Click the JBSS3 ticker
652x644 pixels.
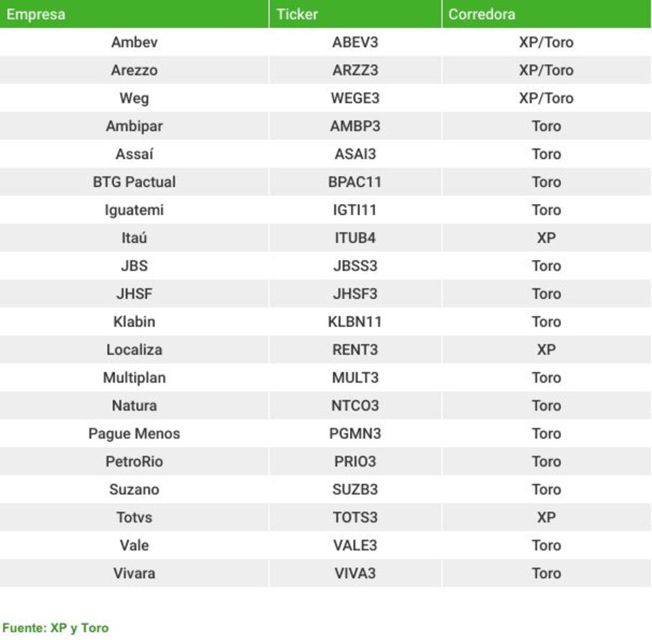(355, 266)
